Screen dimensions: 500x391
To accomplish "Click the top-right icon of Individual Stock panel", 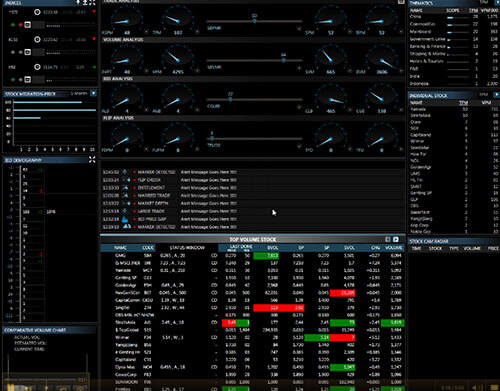I will pos(496,95).
